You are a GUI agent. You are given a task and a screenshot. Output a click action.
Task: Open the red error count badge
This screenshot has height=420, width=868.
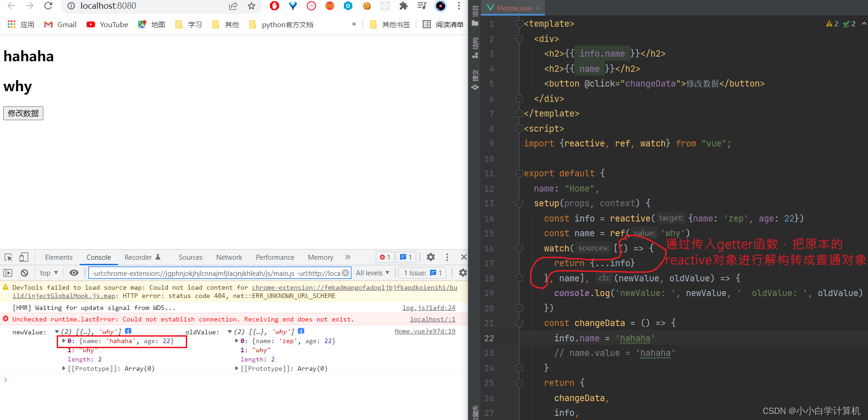[385, 257]
